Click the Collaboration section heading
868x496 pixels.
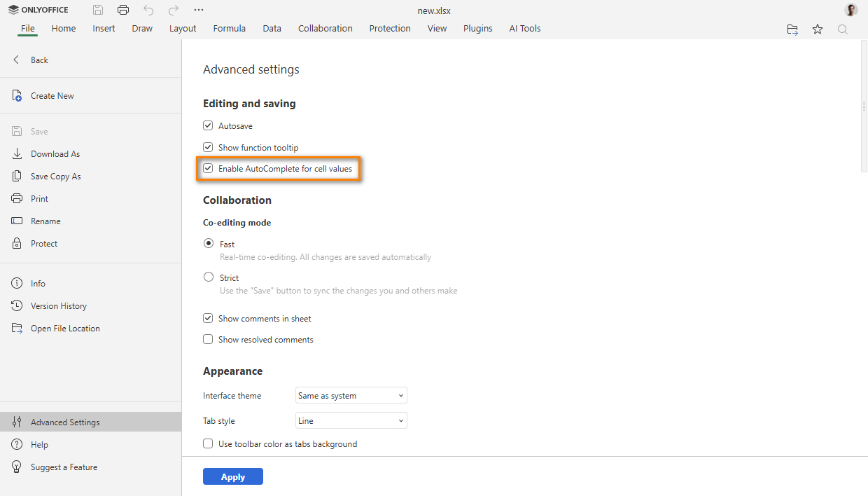pos(237,200)
